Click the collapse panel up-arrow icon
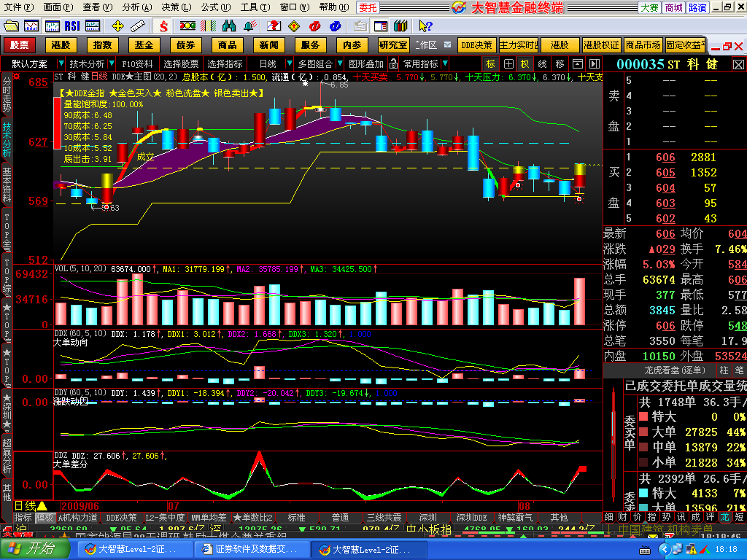 (578, 64)
